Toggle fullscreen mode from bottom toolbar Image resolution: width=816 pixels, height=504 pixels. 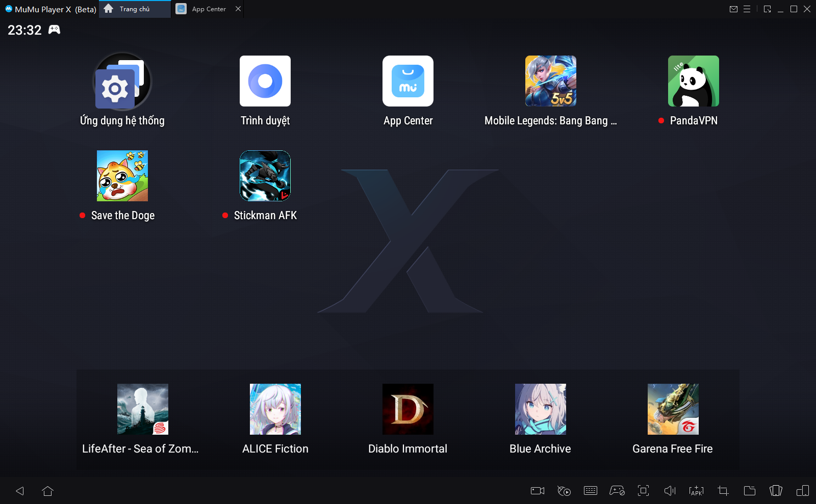(644, 491)
